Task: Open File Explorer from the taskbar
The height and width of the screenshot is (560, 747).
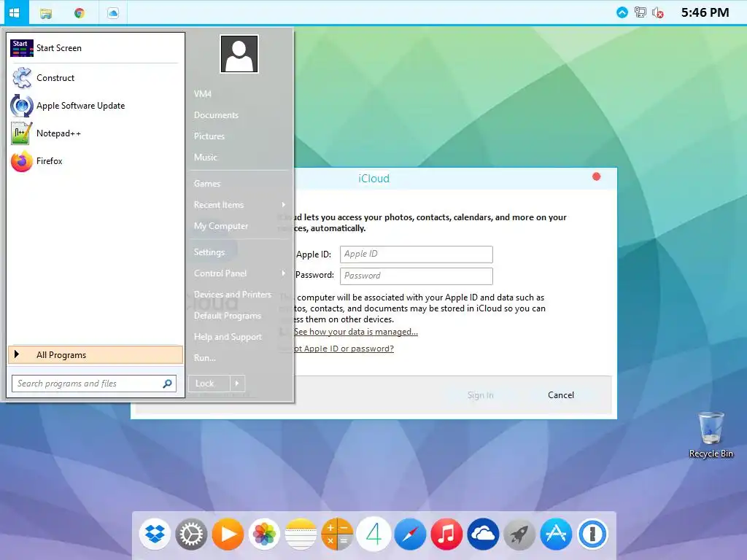Action: (46, 13)
